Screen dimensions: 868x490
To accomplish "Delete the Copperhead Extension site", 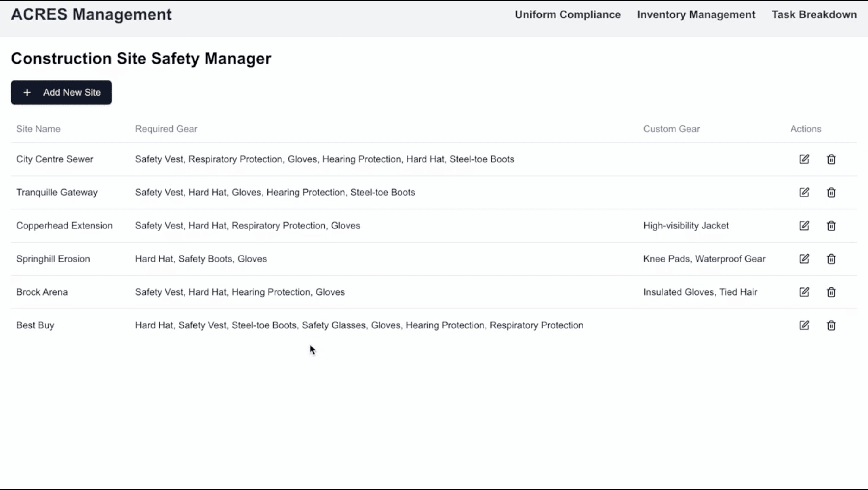I will point(831,225).
